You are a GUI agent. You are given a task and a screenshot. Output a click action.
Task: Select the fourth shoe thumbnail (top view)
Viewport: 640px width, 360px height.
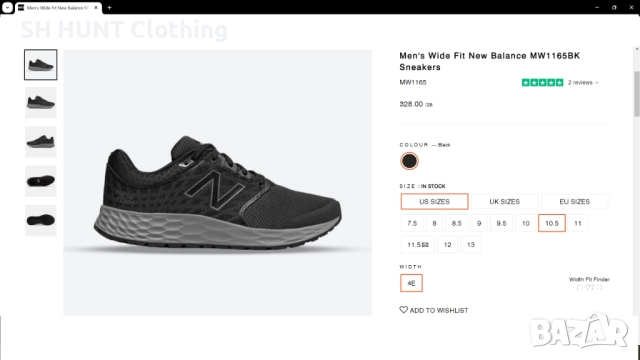coord(41,181)
